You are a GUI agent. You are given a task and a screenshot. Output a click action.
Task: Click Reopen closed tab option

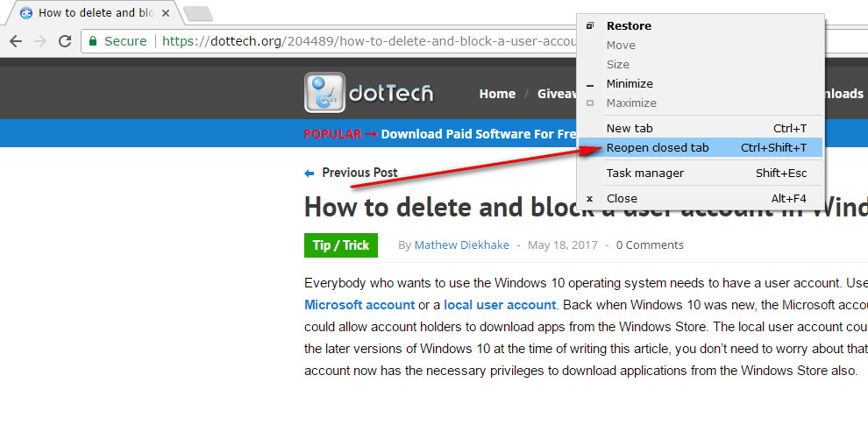[x=658, y=148]
